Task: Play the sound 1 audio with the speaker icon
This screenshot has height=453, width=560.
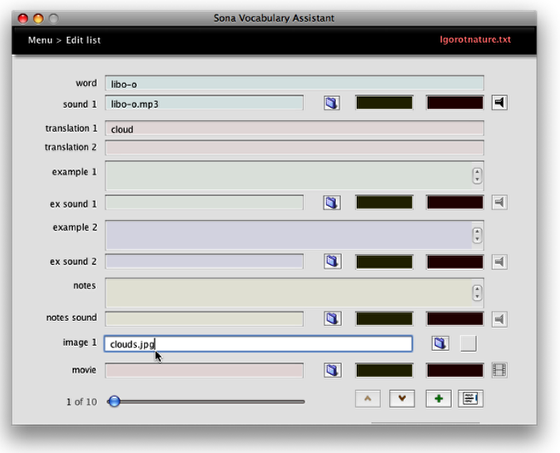Action: click(499, 103)
